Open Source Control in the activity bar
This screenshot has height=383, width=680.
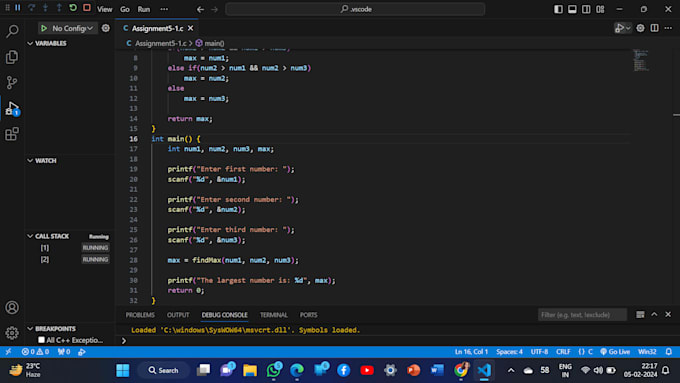(x=12, y=82)
